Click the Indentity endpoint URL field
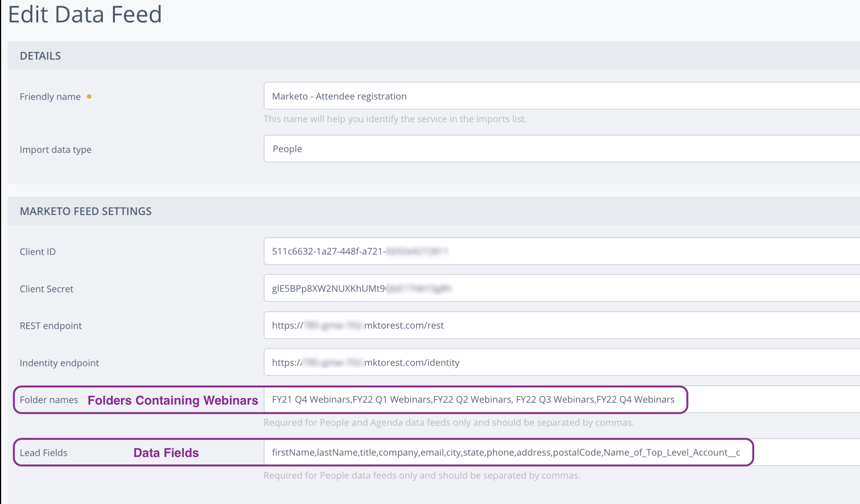Screen dimensions: 860x504 [x=562, y=362]
